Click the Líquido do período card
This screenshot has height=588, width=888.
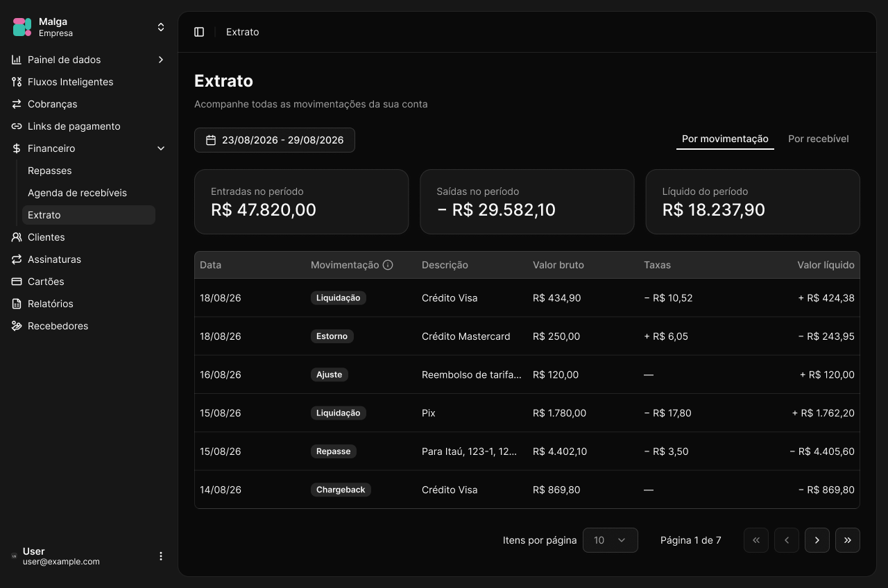pos(753,202)
